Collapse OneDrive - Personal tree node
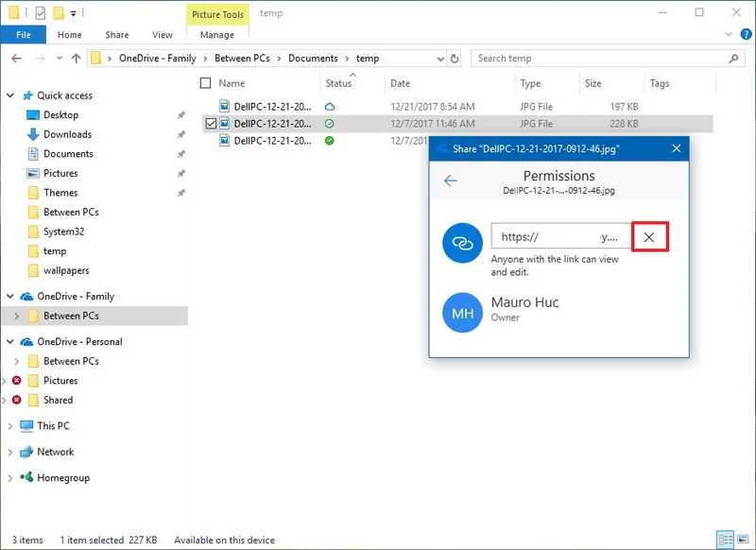756x550 pixels. point(10,341)
